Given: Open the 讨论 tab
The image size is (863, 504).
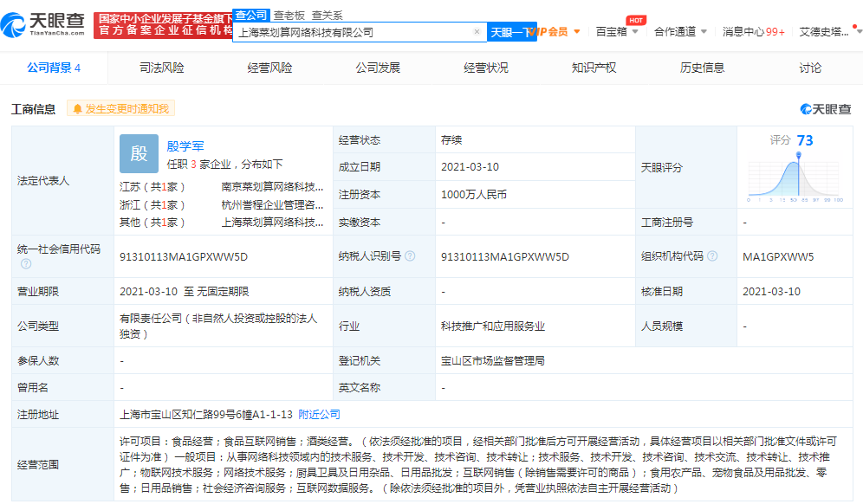Looking at the screenshot, I should (810, 68).
